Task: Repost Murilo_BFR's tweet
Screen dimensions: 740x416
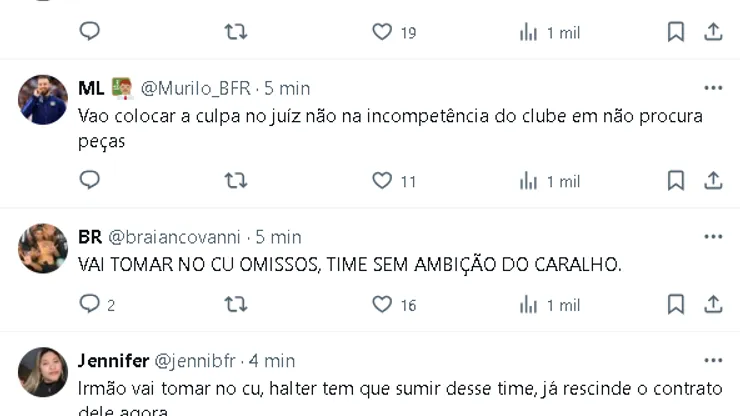Action: (235, 181)
